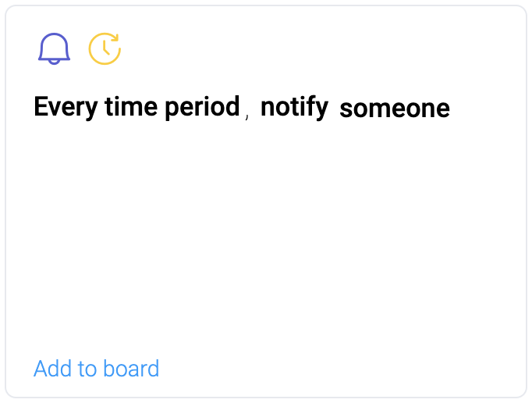The height and width of the screenshot is (403, 532).
Task: Add this notify recipe to the board
Action: pos(96,369)
